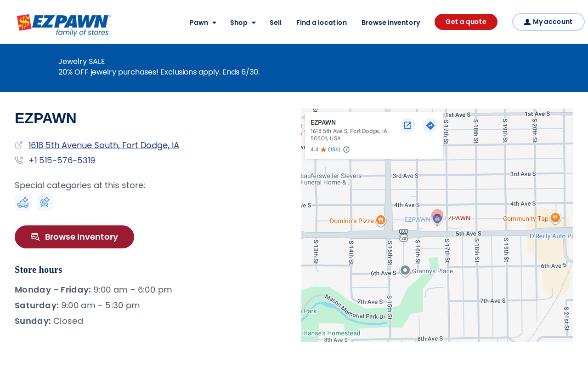The image size is (588, 368).
Task: Go to Find a location
Action: [x=322, y=23]
